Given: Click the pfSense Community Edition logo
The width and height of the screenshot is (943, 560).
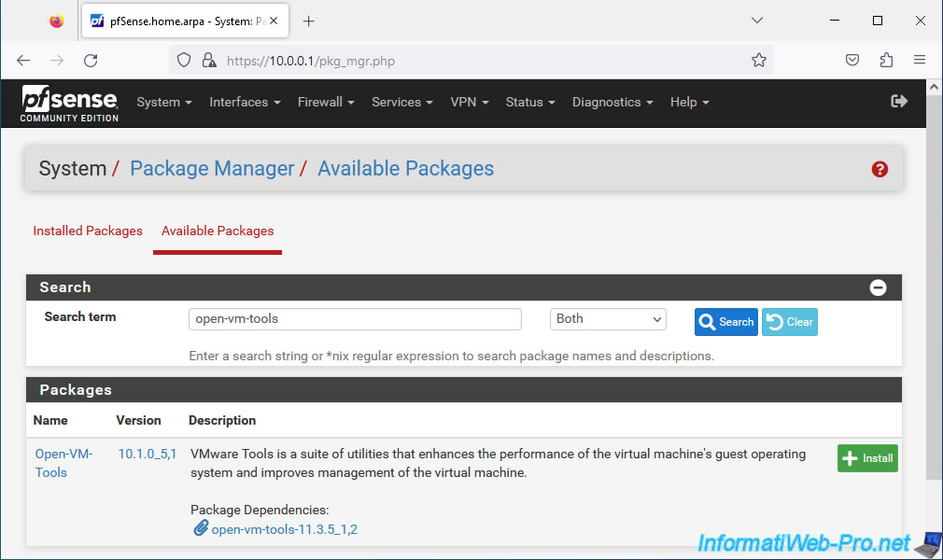Looking at the screenshot, I should [69, 104].
